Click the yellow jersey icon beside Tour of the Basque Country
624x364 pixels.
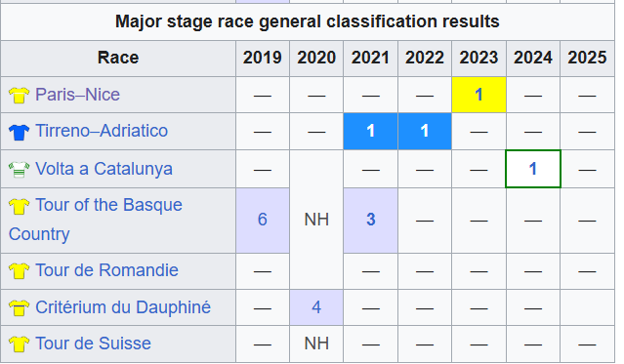[20, 206]
